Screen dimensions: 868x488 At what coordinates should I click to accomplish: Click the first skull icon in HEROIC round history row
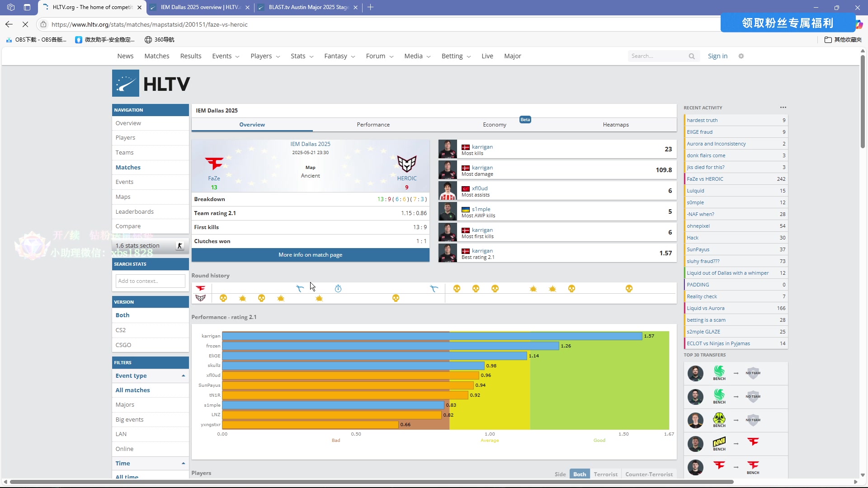coord(223,298)
